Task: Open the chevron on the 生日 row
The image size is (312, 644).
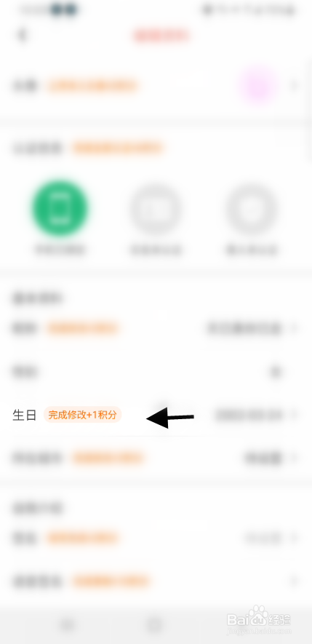Action: pyautogui.click(x=294, y=416)
